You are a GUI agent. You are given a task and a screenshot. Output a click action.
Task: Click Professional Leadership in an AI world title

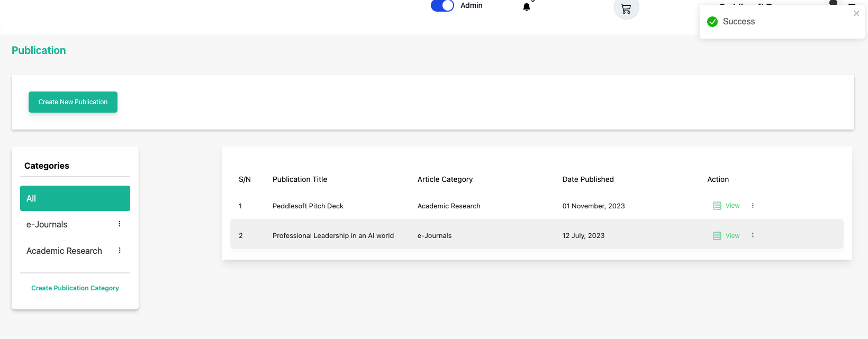tap(333, 236)
